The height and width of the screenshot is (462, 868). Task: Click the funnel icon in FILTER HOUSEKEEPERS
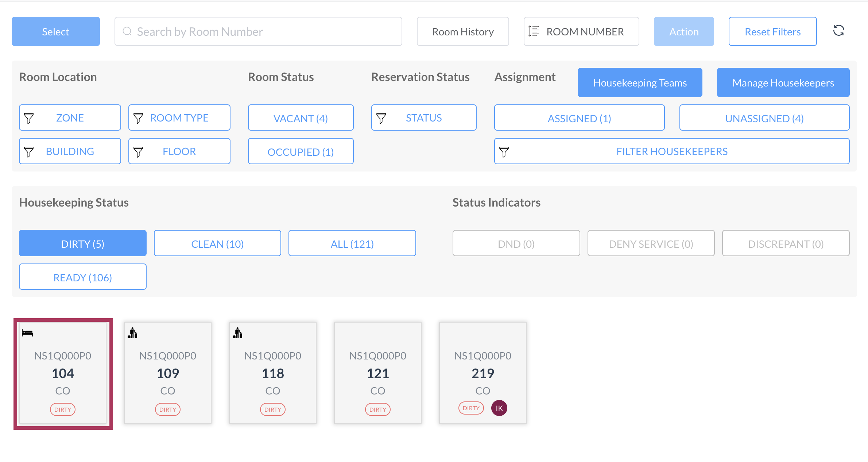click(504, 151)
